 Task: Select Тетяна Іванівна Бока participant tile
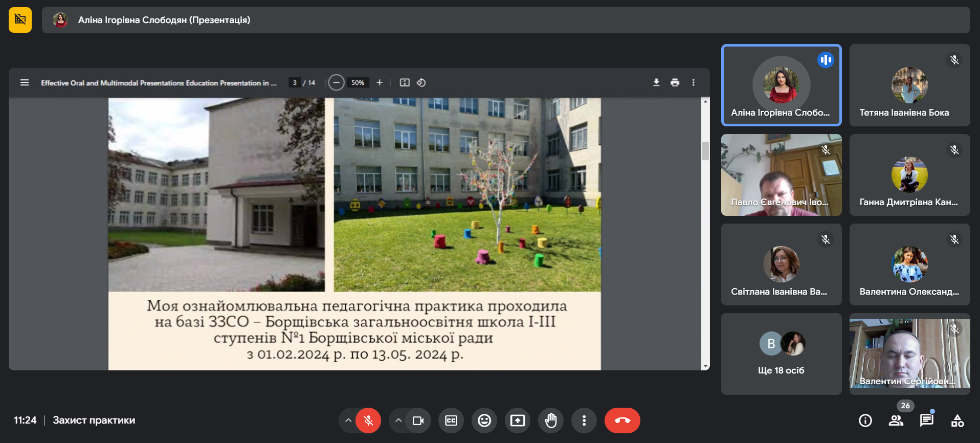[909, 85]
